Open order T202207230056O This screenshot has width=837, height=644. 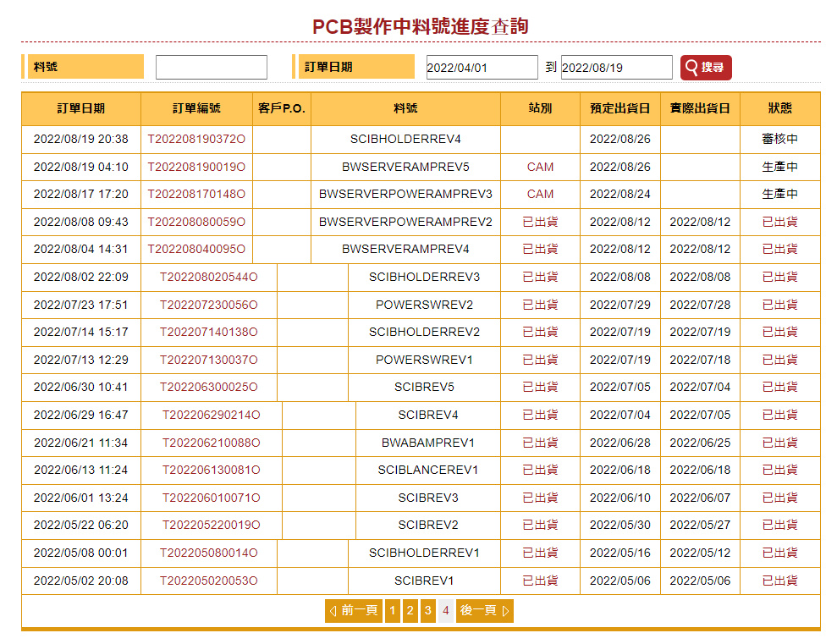click(209, 305)
